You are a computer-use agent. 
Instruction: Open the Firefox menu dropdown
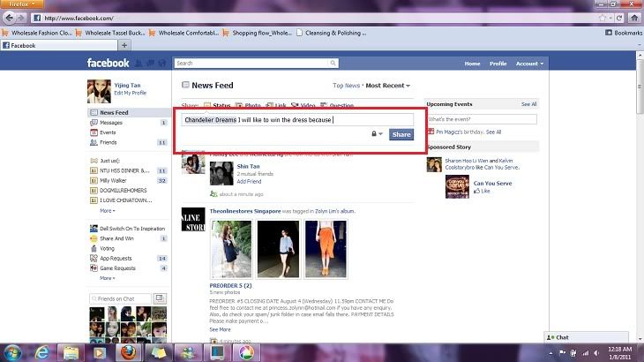coord(22,4)
